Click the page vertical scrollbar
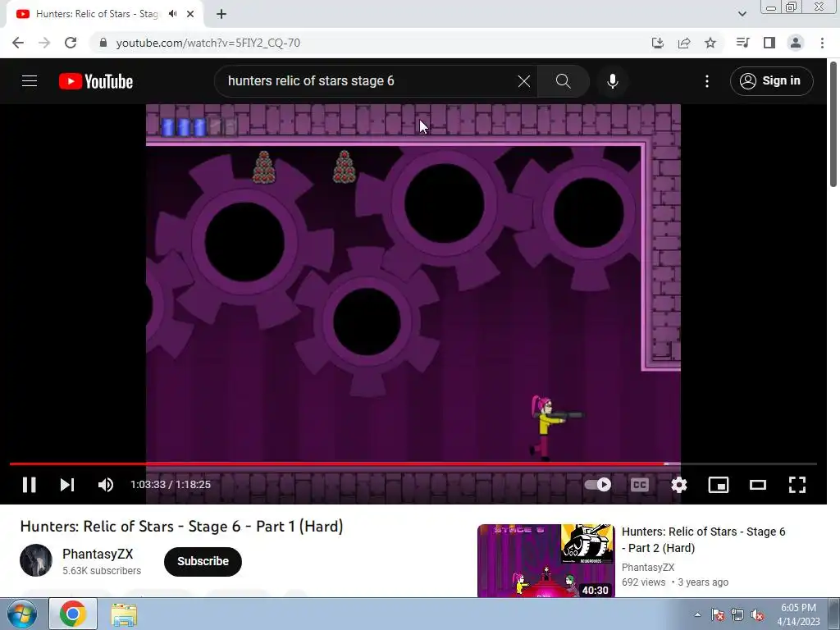The height and width of the screenshot is (630, 840). click(833, 125)
